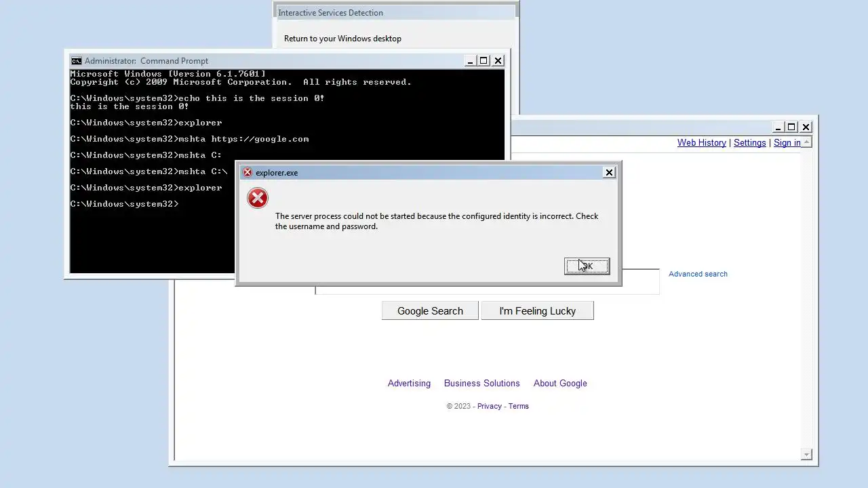Minimize the Command Prompt window

point(470,61)
